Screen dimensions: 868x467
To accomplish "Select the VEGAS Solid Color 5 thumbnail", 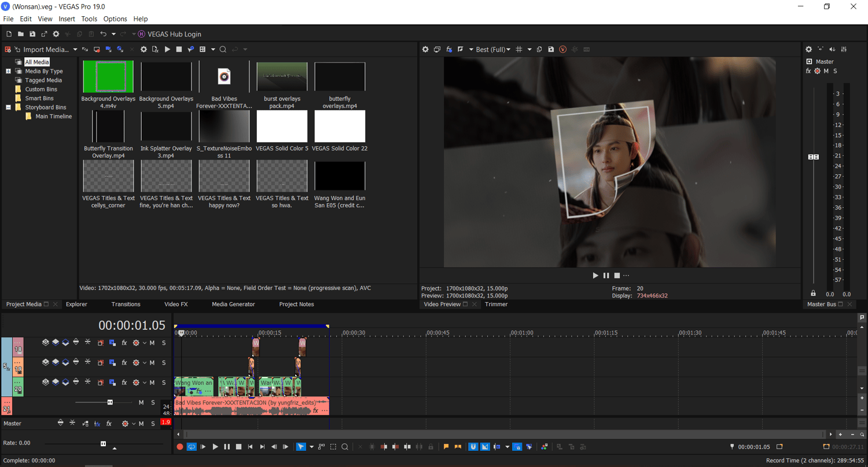I will point(282,126).
